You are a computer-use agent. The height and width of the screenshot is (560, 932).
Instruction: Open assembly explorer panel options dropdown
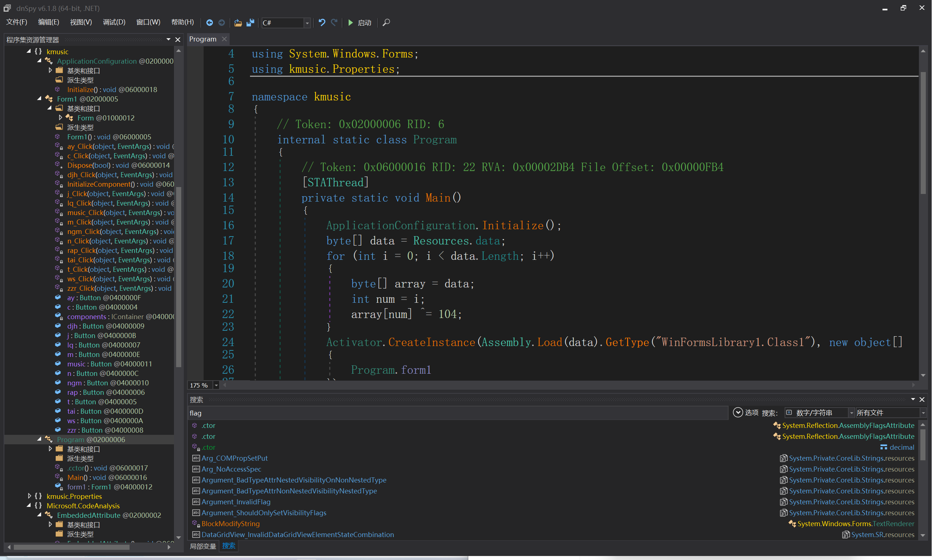pos(168,40)
